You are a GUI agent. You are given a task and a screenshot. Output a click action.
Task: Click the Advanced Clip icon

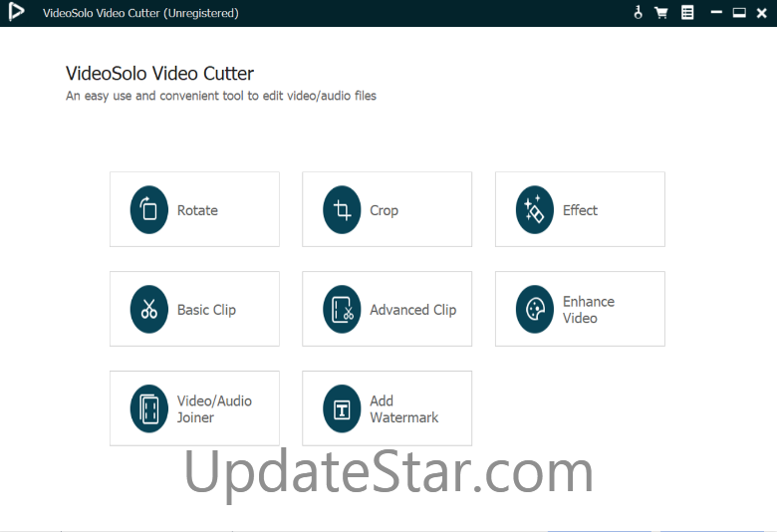coord(342,310)
